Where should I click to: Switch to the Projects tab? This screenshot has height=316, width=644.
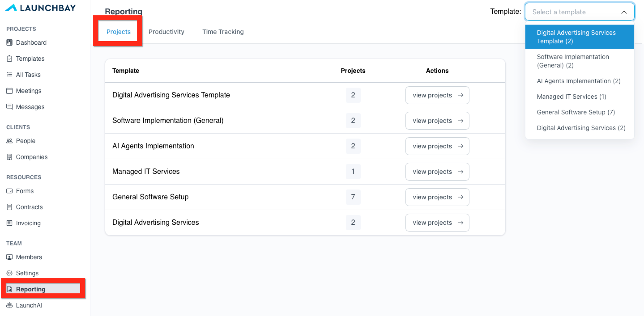118,32
